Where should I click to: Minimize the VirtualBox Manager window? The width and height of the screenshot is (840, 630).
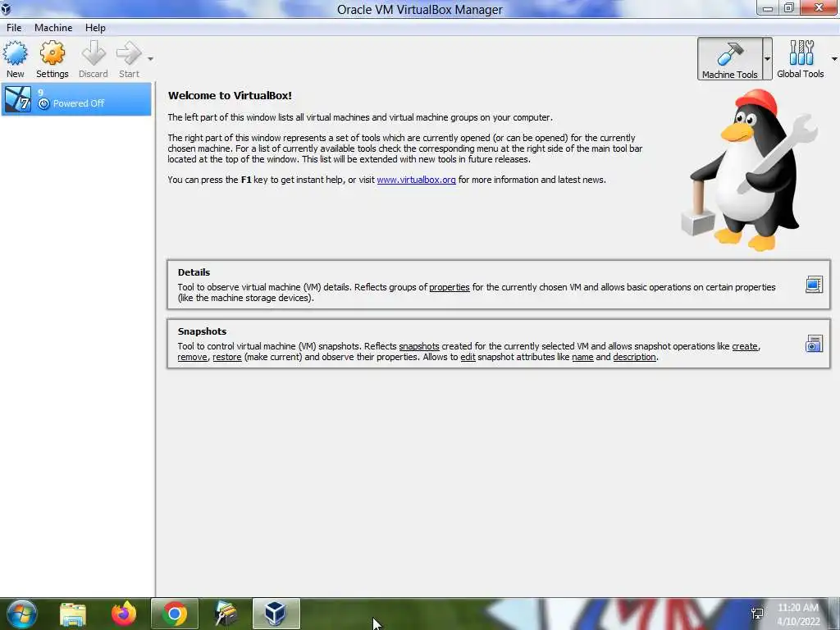(767, 8)
